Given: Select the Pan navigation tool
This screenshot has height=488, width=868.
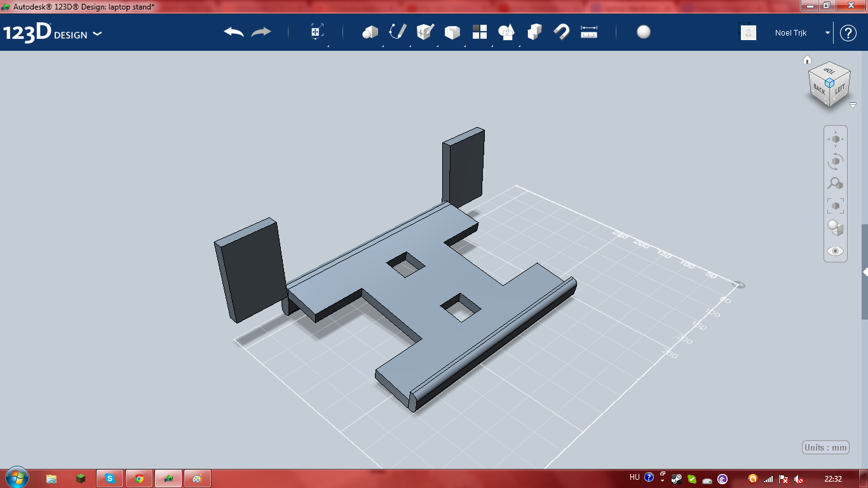Looking at the screenshot, I should [836, 139].
